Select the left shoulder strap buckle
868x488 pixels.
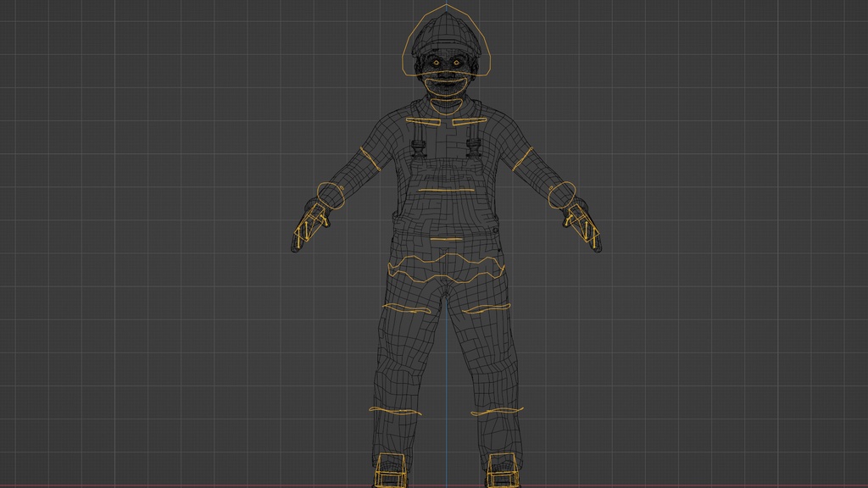click(417, 146)
